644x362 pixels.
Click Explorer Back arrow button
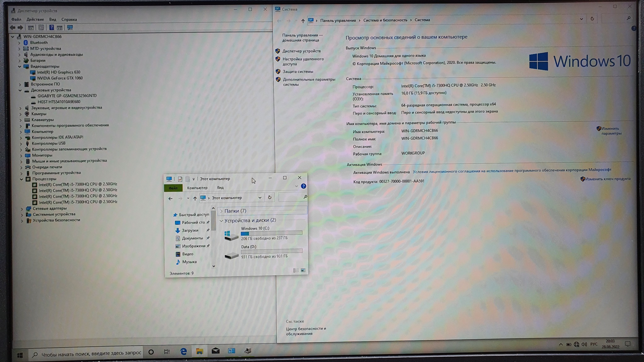tap(170, 198)
